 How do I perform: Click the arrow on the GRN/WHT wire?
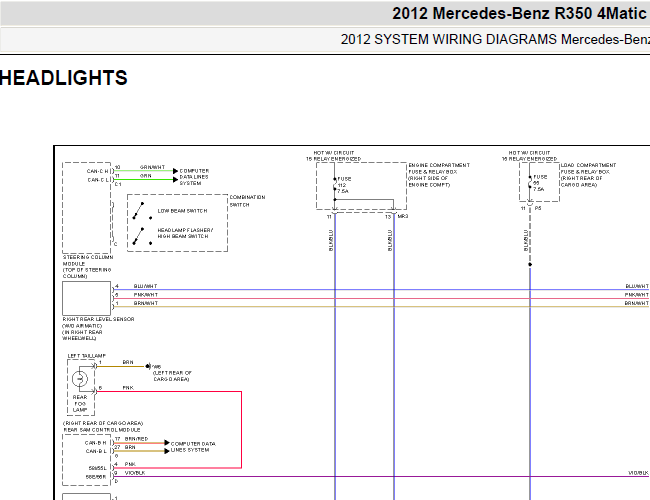[x=175, y=171]
